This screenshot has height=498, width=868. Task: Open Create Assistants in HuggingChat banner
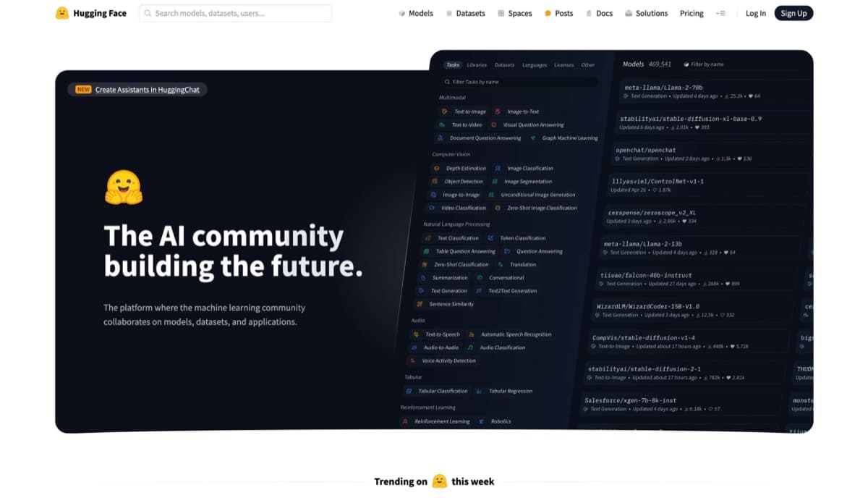tap(138, 90)
